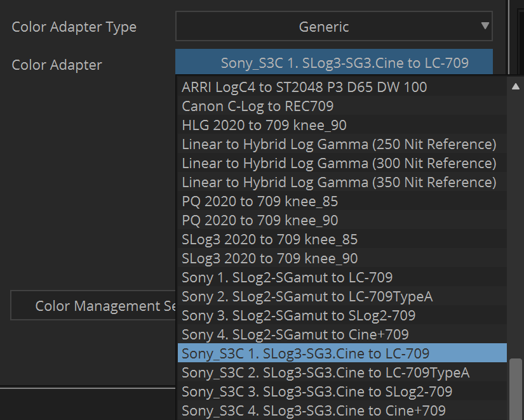Choose Sony_S3C 4. SLog3-SG3.Cine to Cine+709
Screen dimensions: 524x420
click(342, 410)
